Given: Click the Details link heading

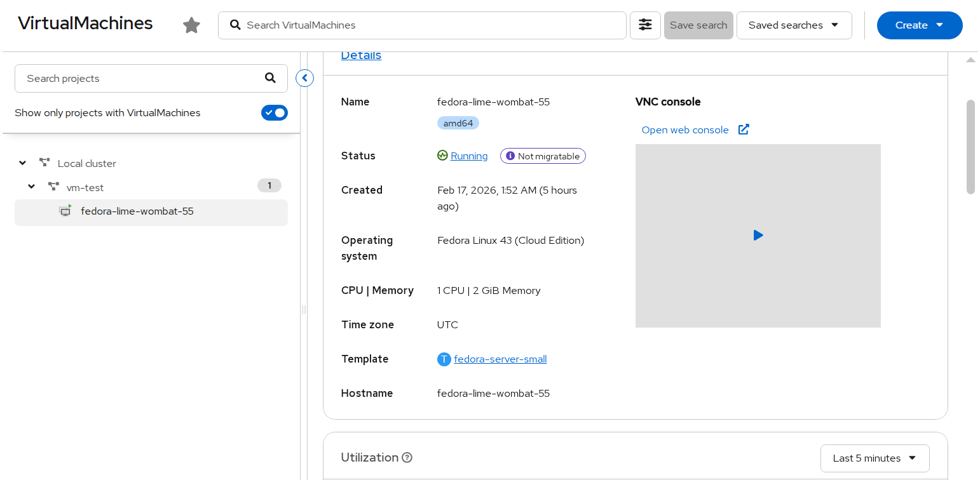Looking at the screenshot, I should [x=361, y=55].
